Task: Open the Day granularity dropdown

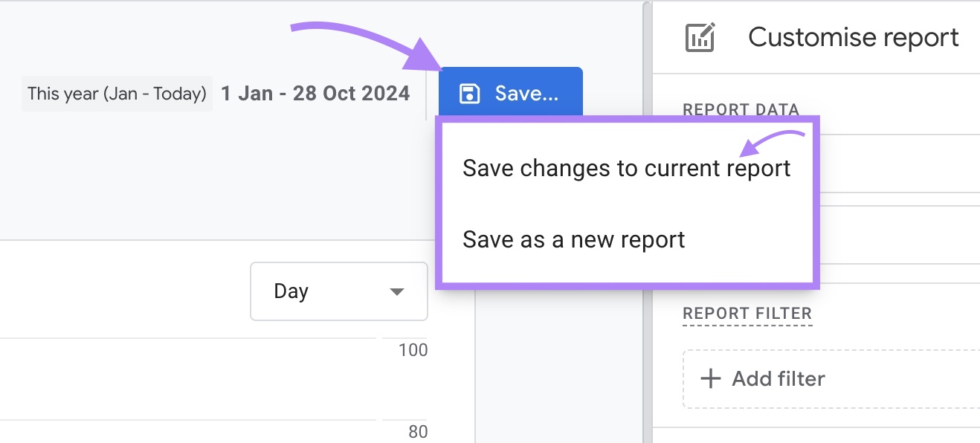Action: pos(338,291)
